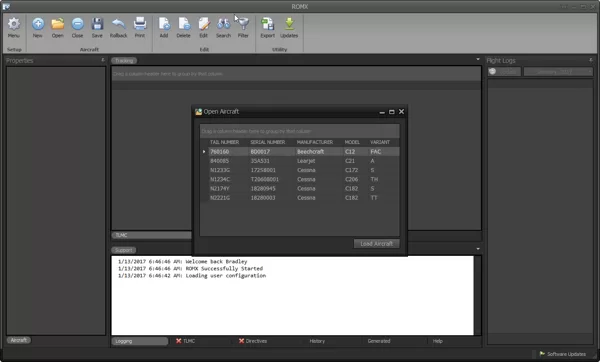Sort by the VARIANT column header

click(x=380, y=142)
